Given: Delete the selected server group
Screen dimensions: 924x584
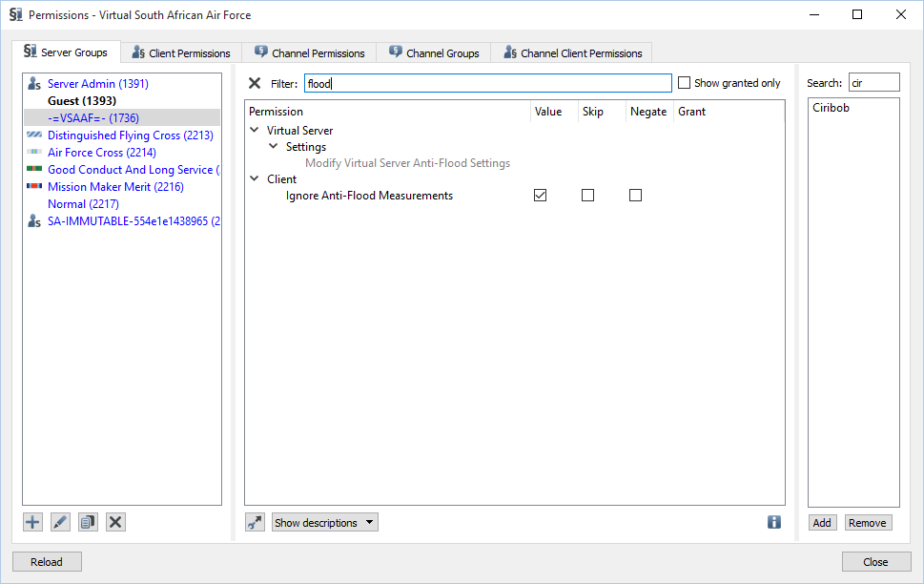Looking at the screenshot, I should 114,521.
